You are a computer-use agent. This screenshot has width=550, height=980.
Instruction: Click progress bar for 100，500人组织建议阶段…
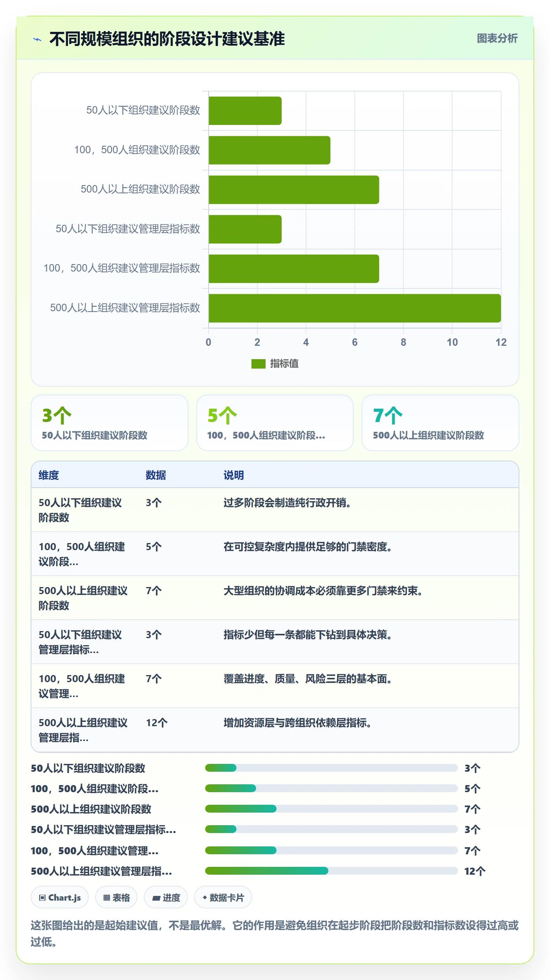[331, 788]
